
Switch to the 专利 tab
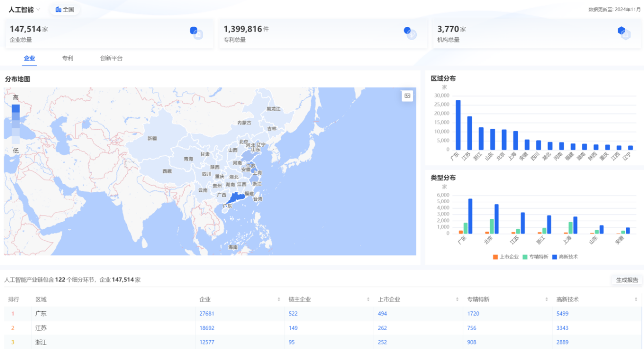67,58
